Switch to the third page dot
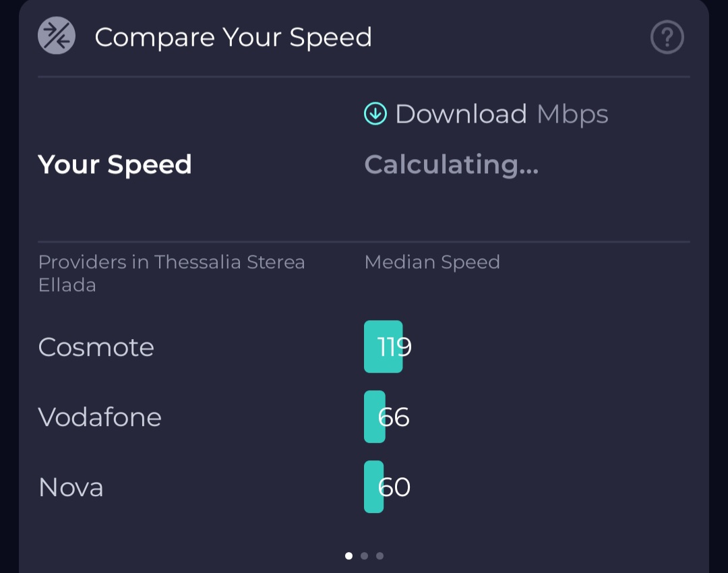This screenshot has height=573, width=728. tap(380, 556)
